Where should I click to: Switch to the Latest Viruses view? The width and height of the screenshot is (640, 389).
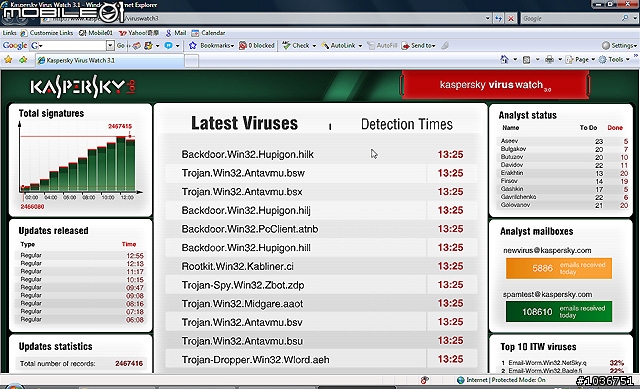[x=244, y=123]
